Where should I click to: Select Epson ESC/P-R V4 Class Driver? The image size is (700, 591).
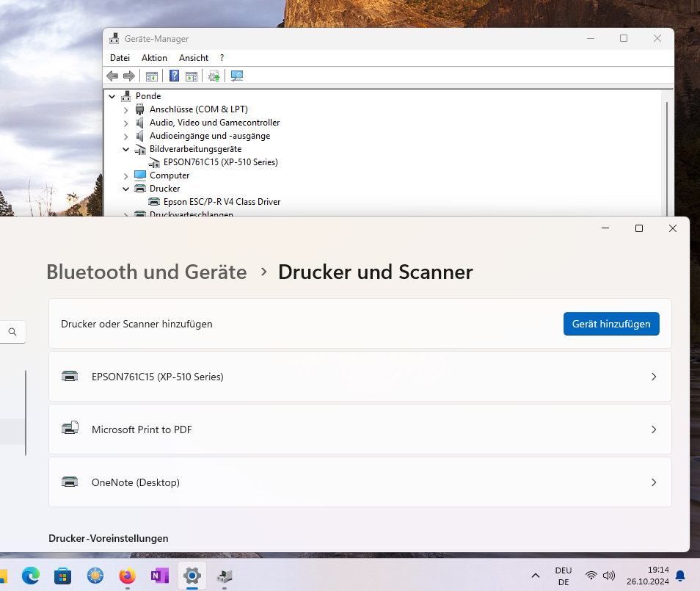222,202
